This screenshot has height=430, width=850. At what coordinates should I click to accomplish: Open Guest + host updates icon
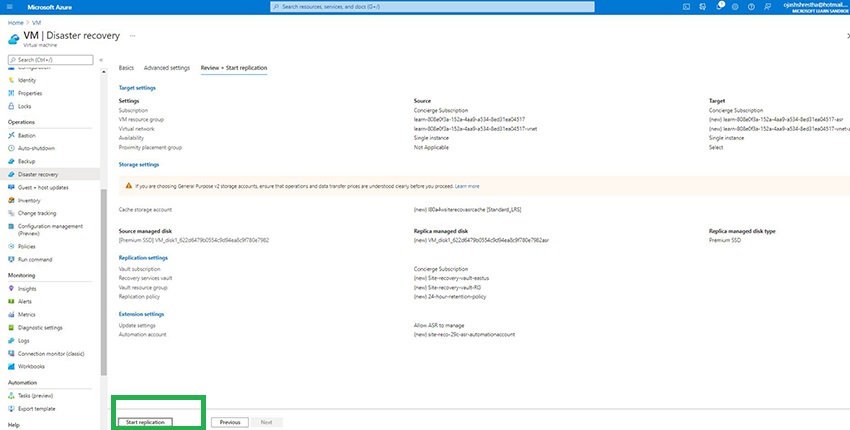[12, 187]
